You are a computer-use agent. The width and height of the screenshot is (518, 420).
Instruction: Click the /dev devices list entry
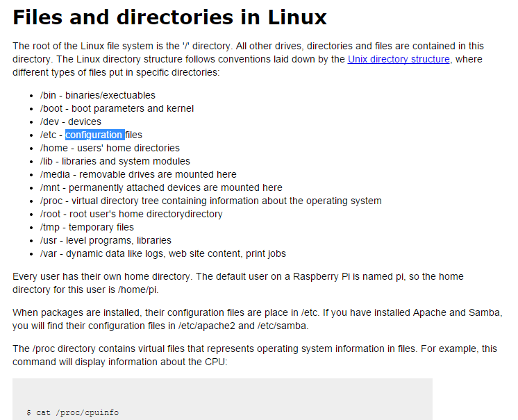click(x=71, y=121)
